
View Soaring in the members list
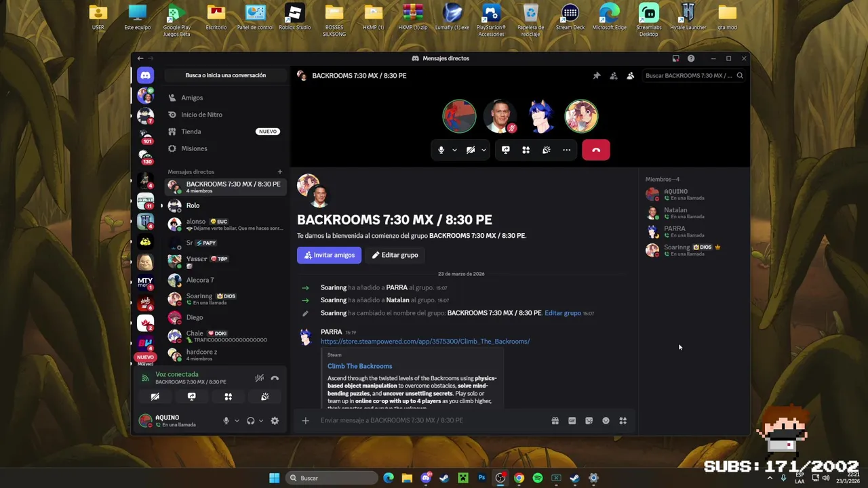click(693, 250)
